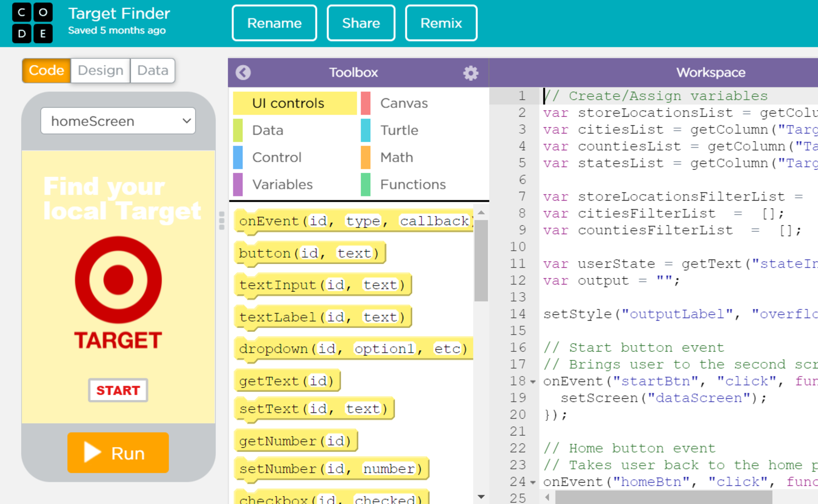Click toolbox scrollbar up arrow

click(x=481, y=213)
